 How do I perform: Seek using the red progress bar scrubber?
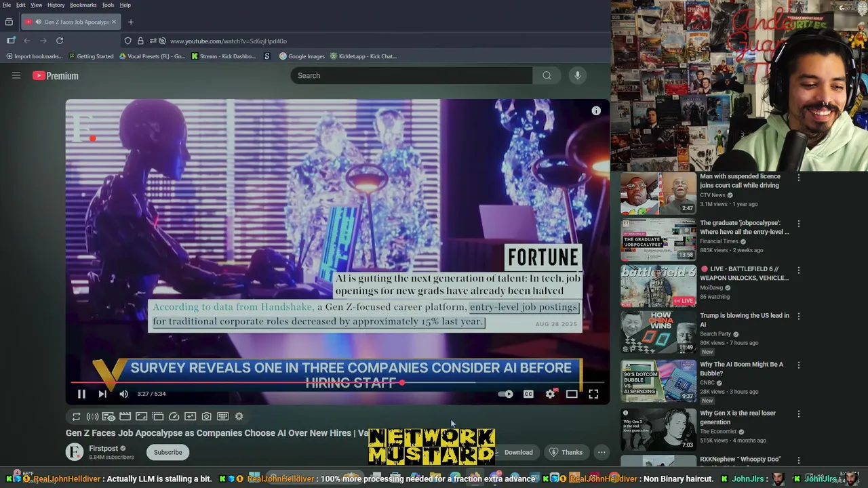tap(402, 383)
